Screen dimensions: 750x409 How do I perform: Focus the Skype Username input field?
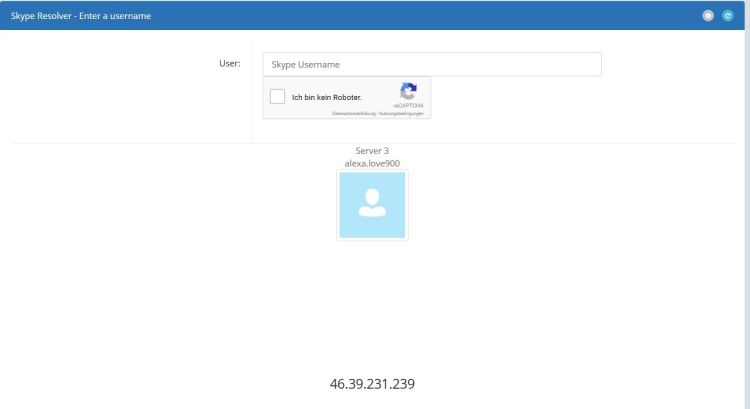click(x=432, y=64)
